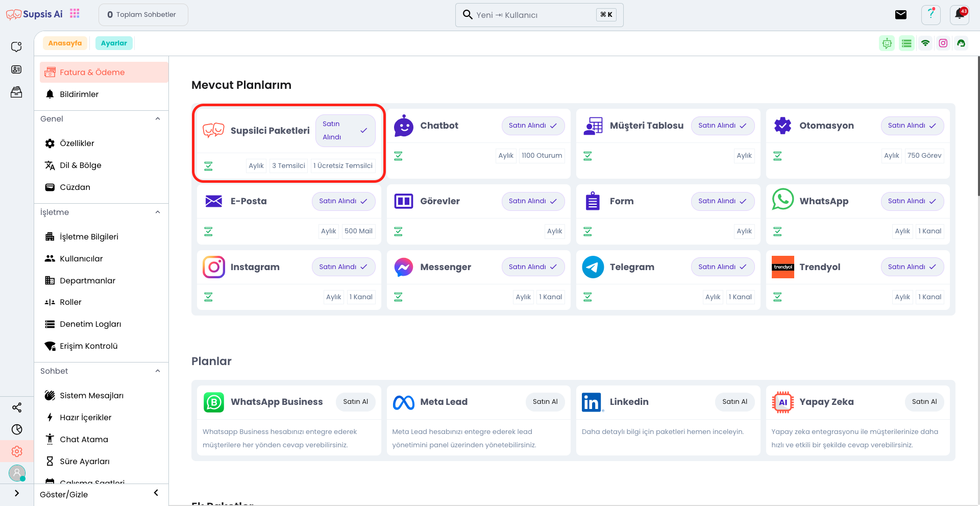
Task: Open the contacts card icon in left rail
Action: (16, 69)
